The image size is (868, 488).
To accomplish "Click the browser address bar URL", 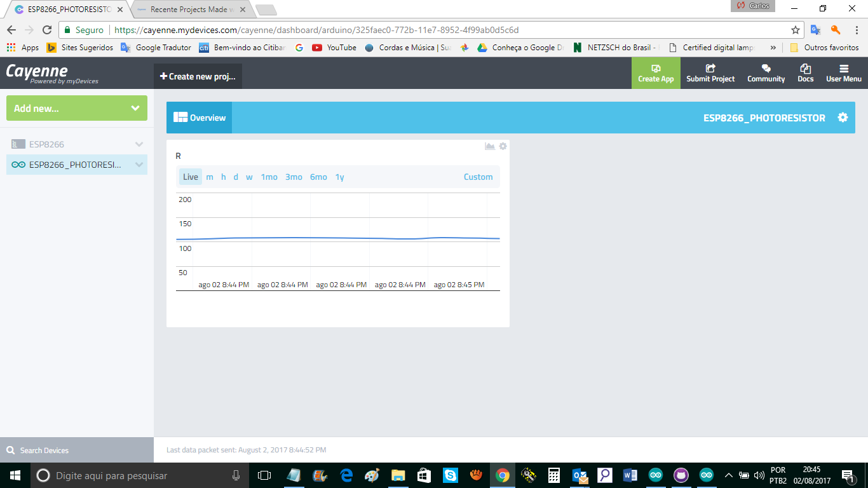I will coord(316,30).
